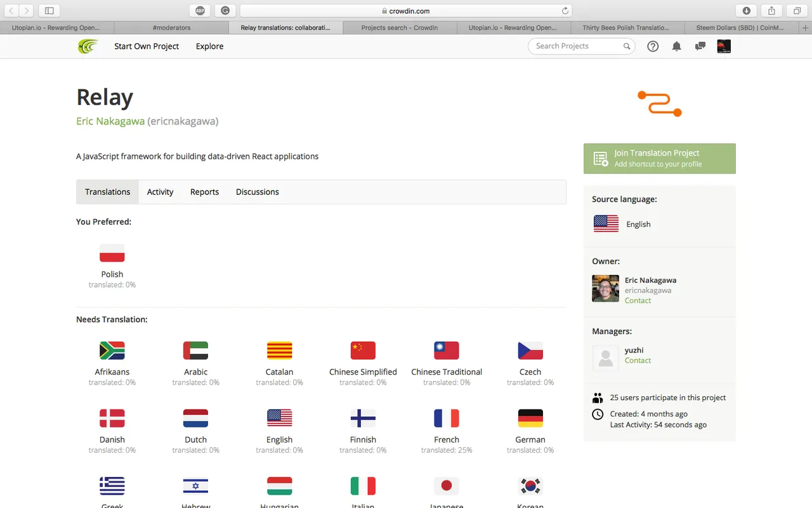Image resolution: width=812 pixels, height=508 pixels.
Task: Open manager yuzhi's avatar placeholder
Action: (605, 358)
